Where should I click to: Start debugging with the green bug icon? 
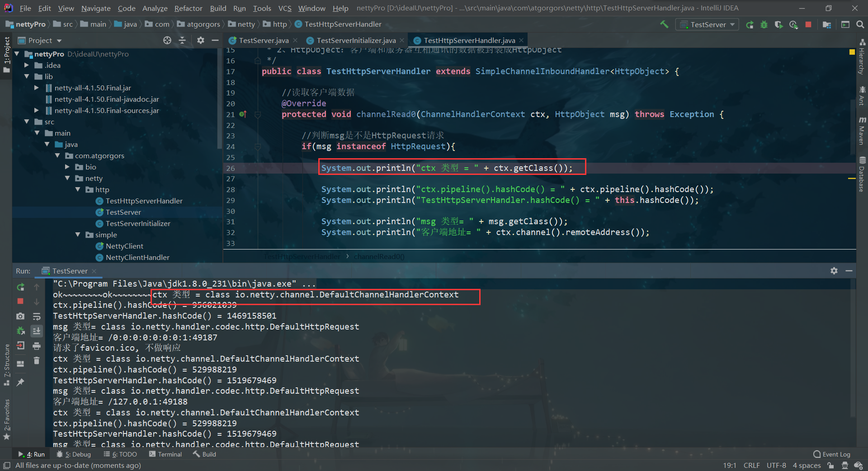(x=764, y=24)
